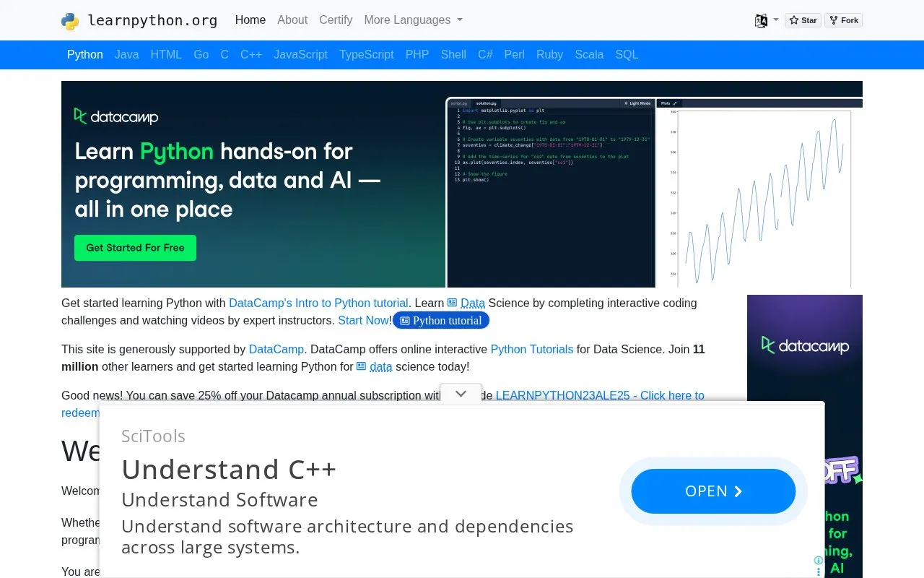Click the LEARNPYTHON23ALE25 discount code link
The height and width of the screenshot is (578, 924).
600,395
